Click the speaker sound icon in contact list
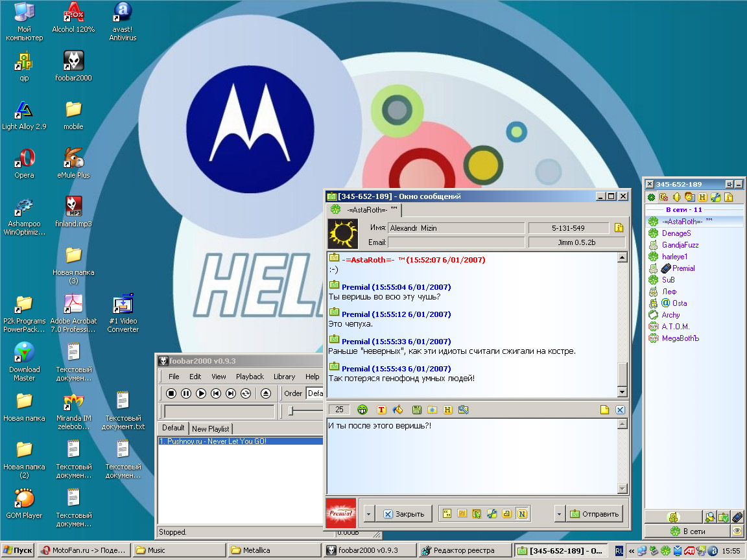Screen dimensions: 747x560 point(676,196)
